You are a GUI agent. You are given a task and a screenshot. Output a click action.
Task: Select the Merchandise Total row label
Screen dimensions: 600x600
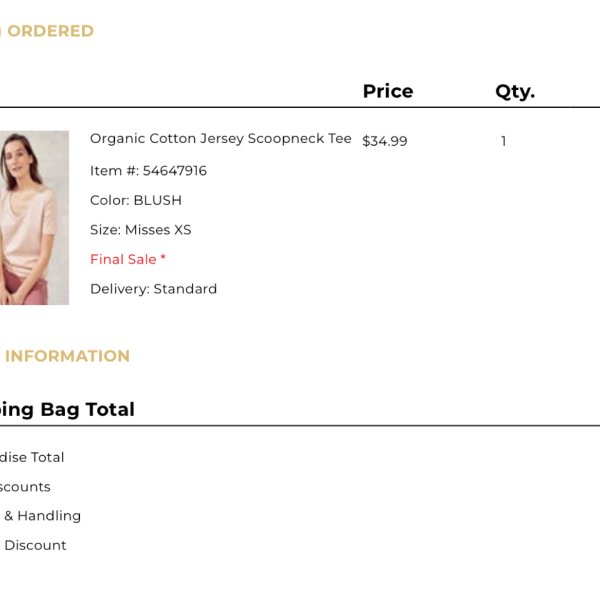[32, 457]
